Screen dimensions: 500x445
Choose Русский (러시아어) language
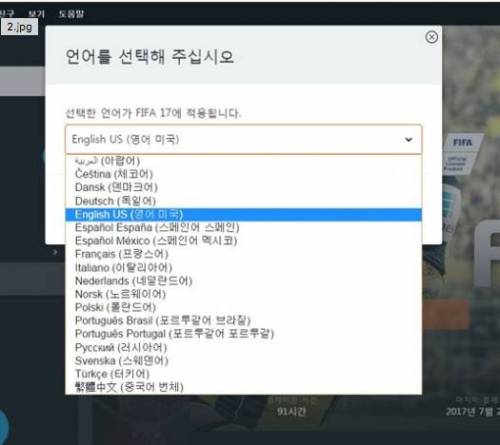click(243, 348)
